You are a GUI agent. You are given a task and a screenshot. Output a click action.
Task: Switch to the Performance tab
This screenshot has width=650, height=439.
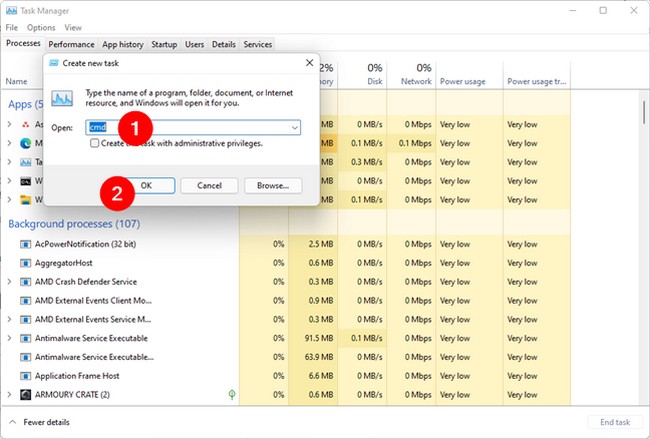(71, 45)
